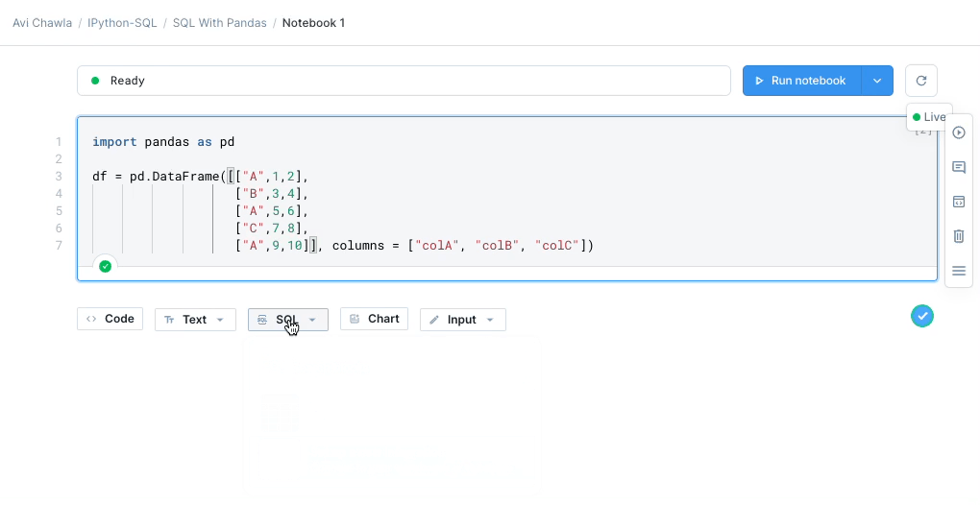
Task: Click the green success checkmark below code
Action: 106,266
